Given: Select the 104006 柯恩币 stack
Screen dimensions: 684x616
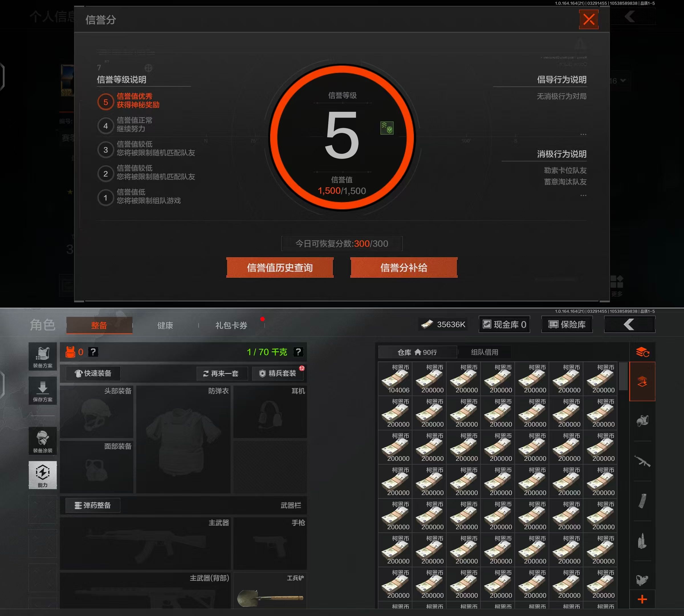Looking at the screenshot, I should coord(395,379).
